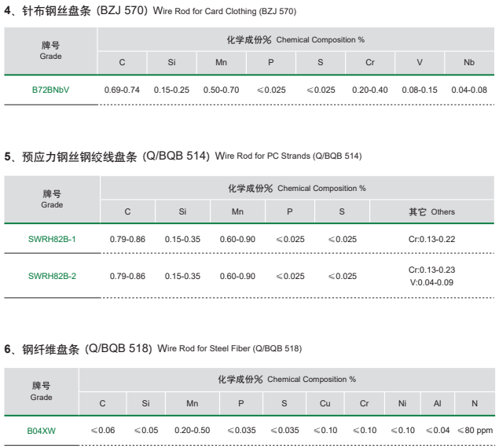Select the Al column header
Viewport: 499px width, 448px height.
pos(437,403)
